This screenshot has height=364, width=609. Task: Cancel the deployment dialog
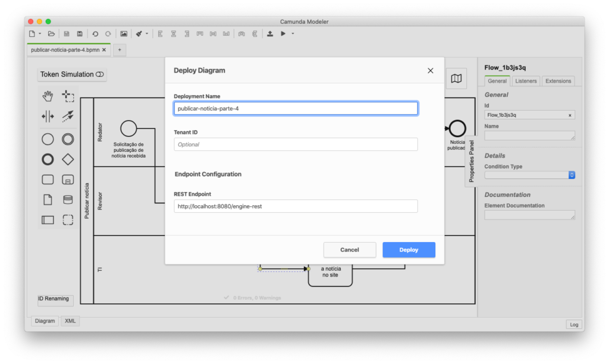[x=350, y=250]
